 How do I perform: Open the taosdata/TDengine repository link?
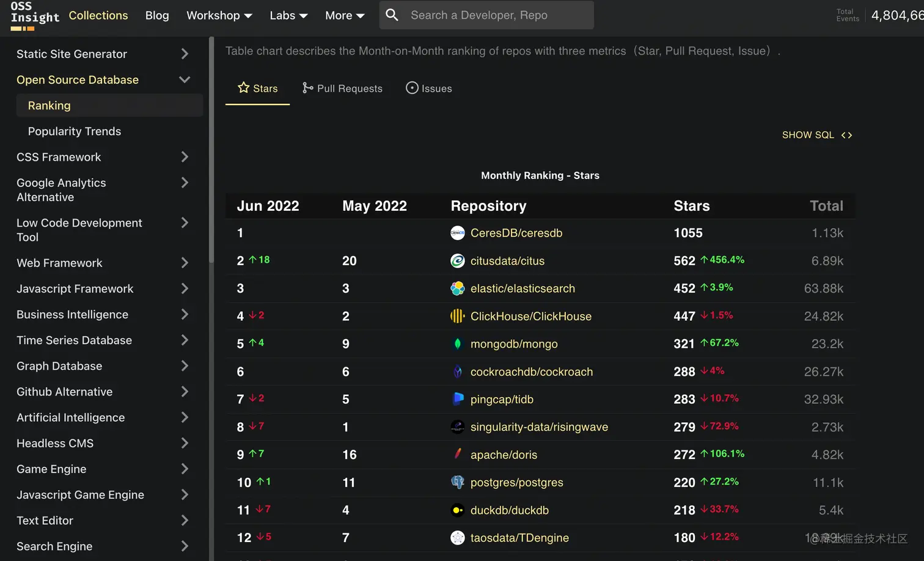[x=519, y=538]
